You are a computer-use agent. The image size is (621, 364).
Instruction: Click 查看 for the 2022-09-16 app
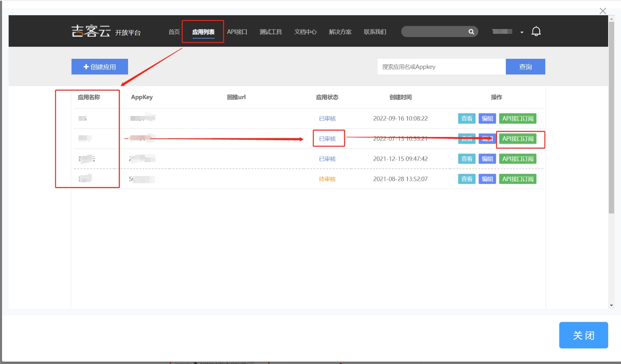click(466, 118)
